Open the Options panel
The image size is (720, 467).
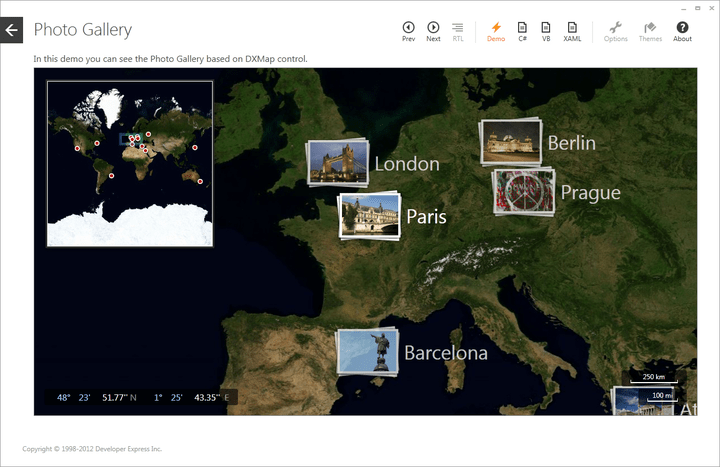tap(616, 31)
